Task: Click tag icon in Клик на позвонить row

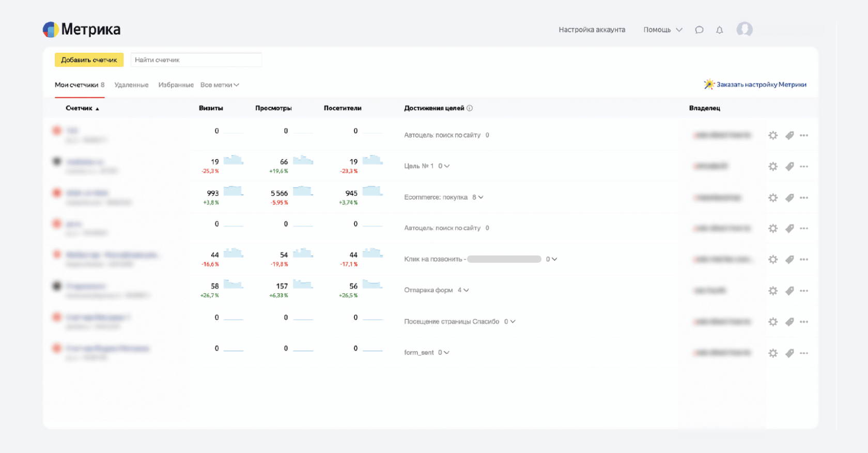Action: click(789, 260)
